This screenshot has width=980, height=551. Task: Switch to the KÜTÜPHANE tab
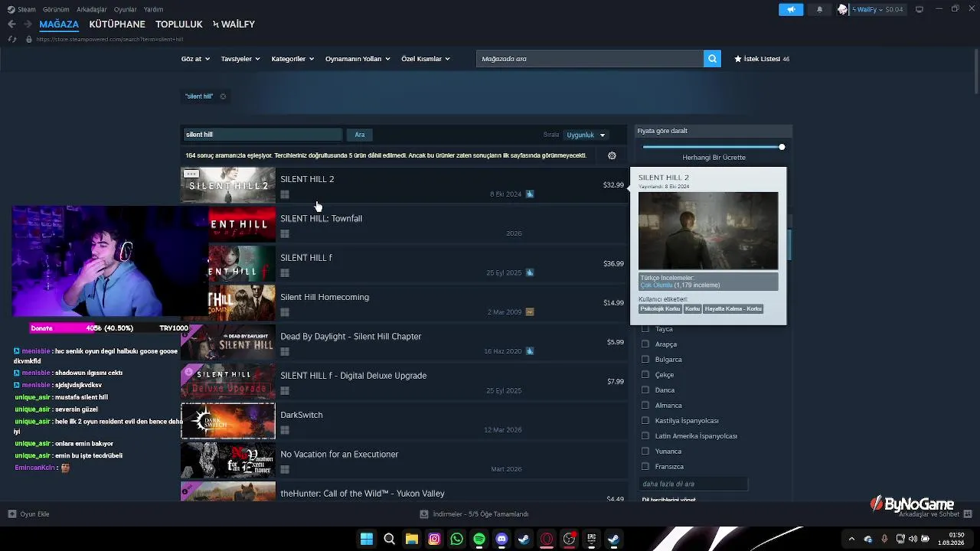117,24
